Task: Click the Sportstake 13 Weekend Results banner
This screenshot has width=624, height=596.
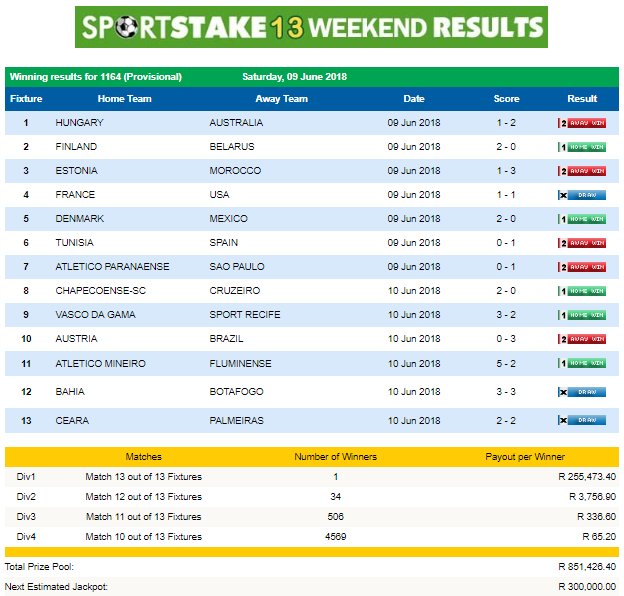Action: pyautogui.click(x=311, y=27)
